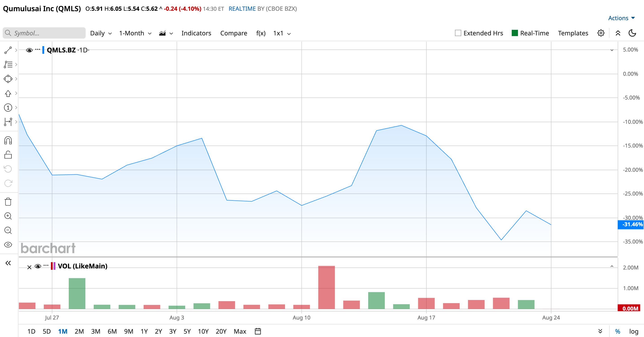The height and width of the screenshot is (337, 644).
Task: Open the Daily frequency dropdown
Action: [x=101, y=33]
